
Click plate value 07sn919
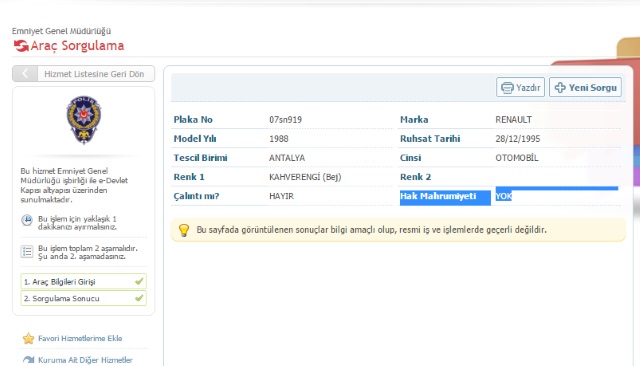pyautogui.click(x=285, y=120)
